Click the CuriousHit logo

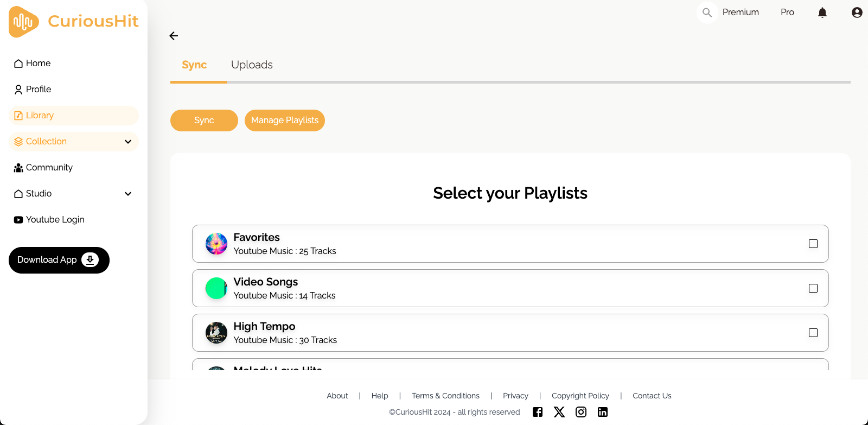(x=74, y=22)
